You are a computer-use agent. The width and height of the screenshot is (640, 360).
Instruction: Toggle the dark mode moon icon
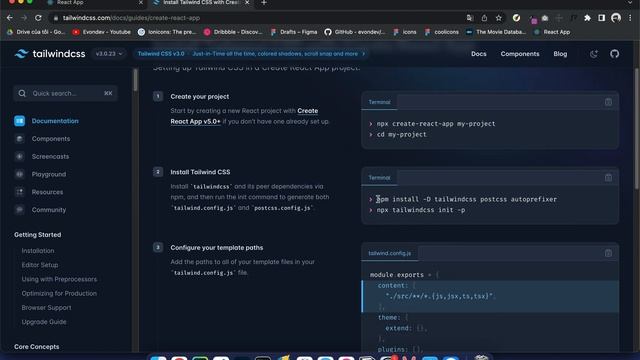593,54
